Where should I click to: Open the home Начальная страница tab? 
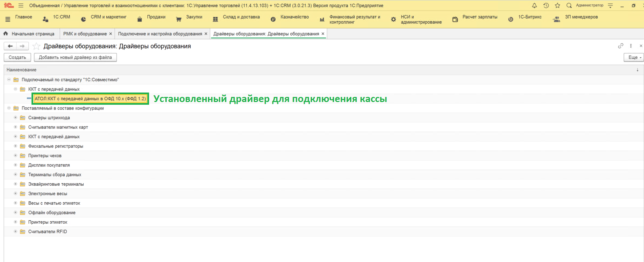coord(29,34)
